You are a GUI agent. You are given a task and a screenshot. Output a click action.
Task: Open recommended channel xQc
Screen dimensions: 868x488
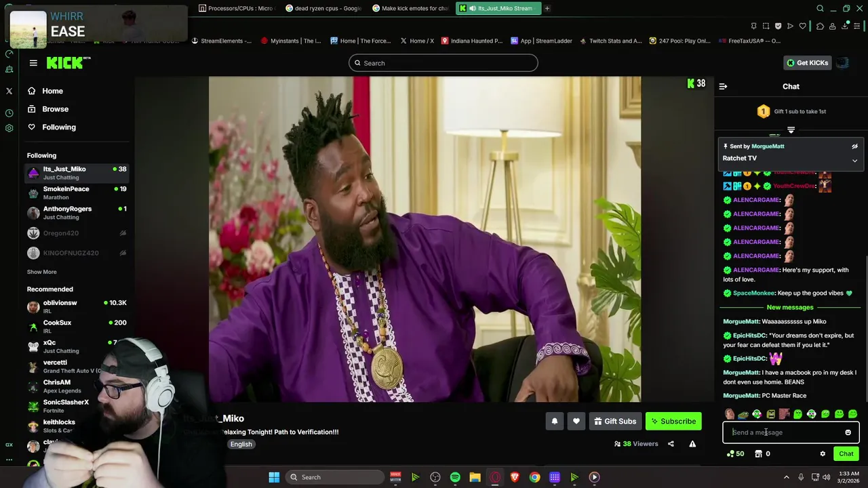77,346
